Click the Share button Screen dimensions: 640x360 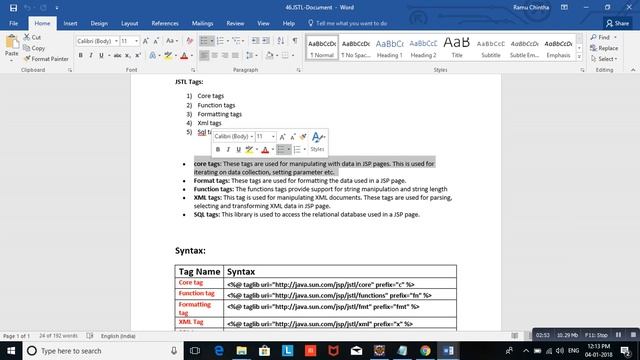617,23
